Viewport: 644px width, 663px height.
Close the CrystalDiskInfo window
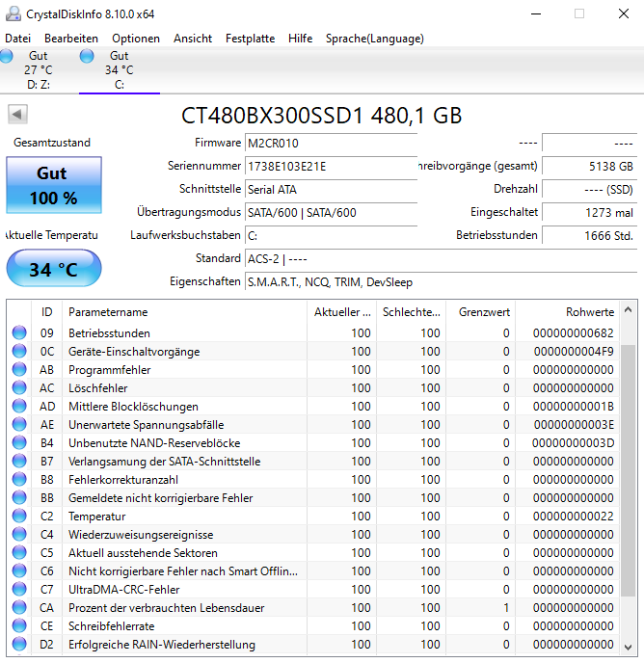[624, 13]
